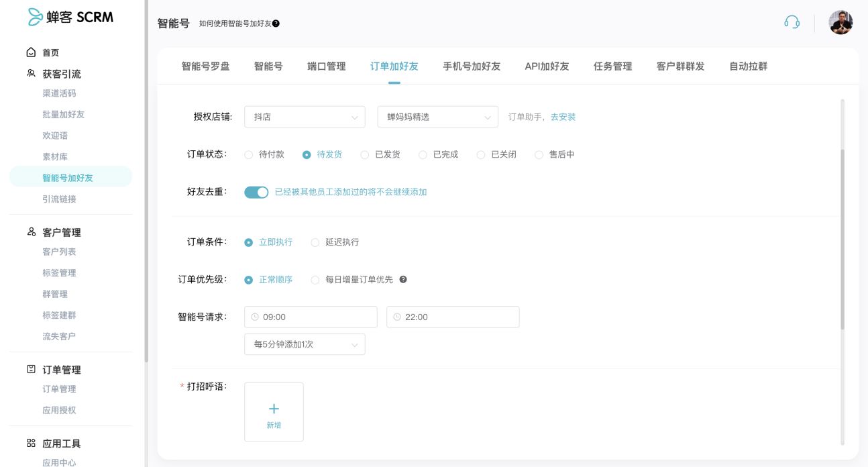Viewport: 868px width, 467px height.
Task: Open 流失客户 in sidebar
Action: pos(59,336)
